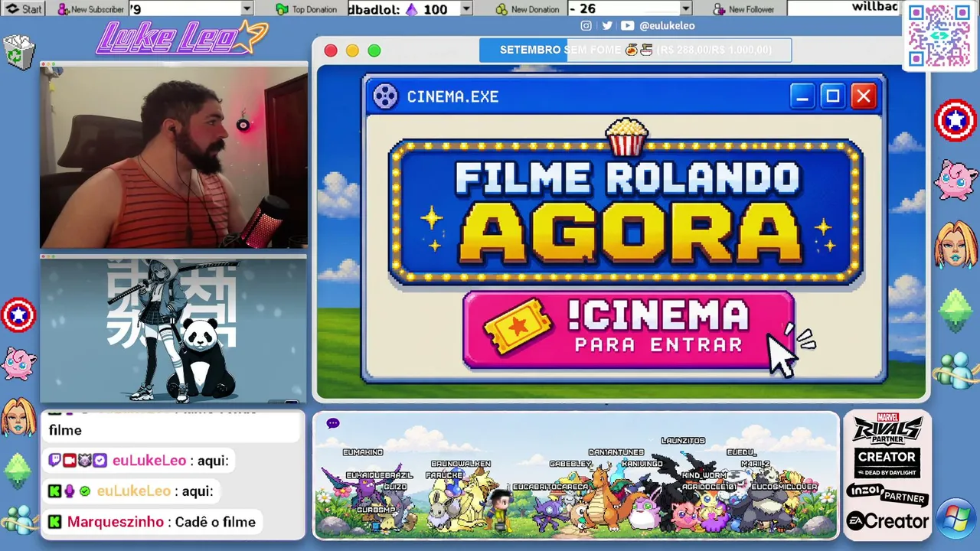Click the Marvel Rivals Partner logo
This screenshot has width=980, height=551.
pyautogui.click(x=887, y=428)
